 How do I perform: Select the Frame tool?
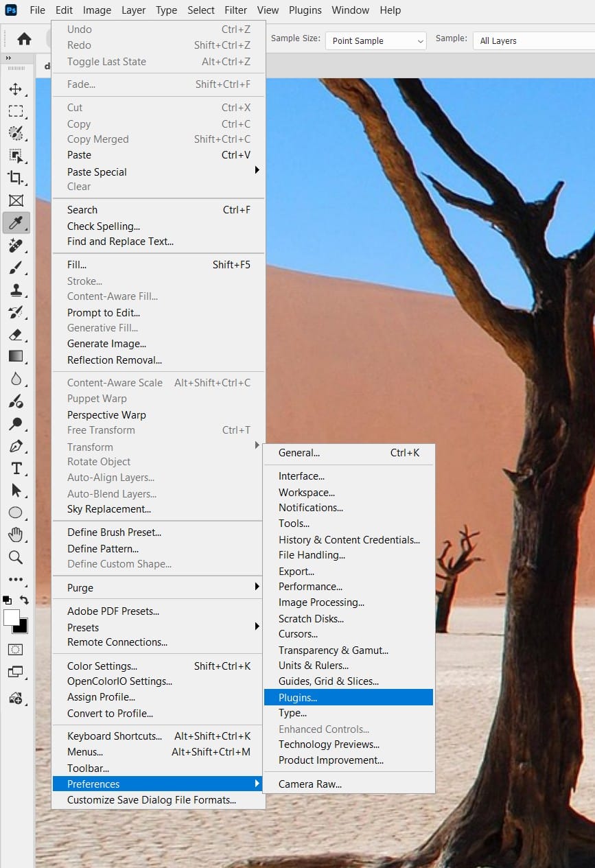[x=16, y=200]
